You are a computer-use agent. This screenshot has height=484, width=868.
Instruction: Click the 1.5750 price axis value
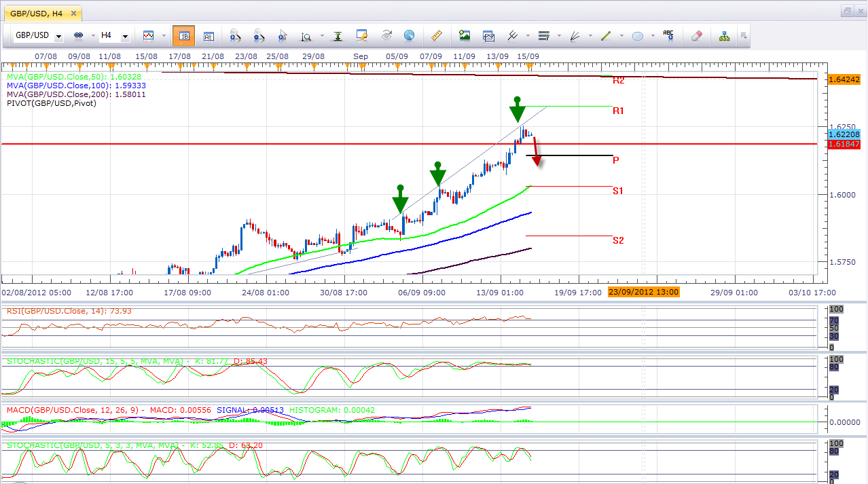click(842, 262)
